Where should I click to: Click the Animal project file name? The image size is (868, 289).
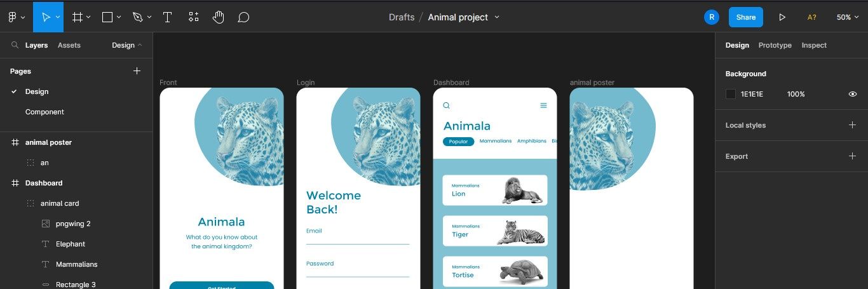[x=458, y=17]
